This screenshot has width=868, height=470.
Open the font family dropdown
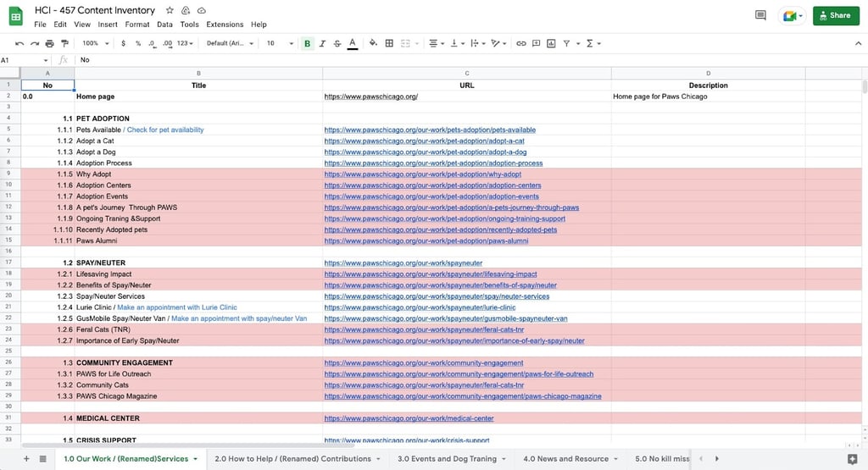(230, 43)
